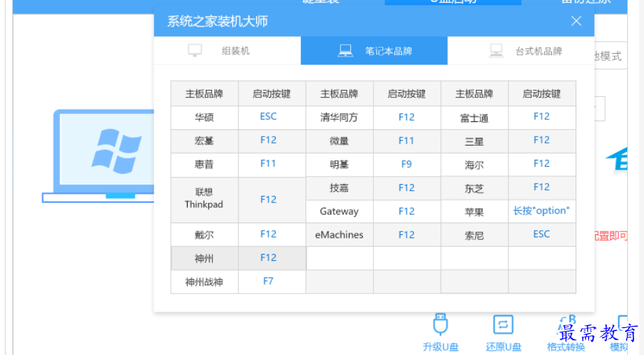Click F12 key for 技嘉
644x355 pixels.
point(406,188)
